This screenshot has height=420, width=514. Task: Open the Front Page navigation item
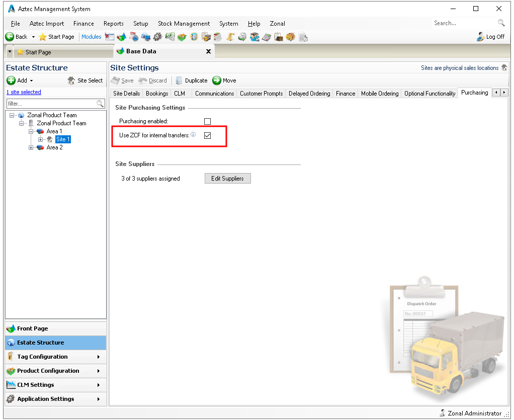[56, 328]
